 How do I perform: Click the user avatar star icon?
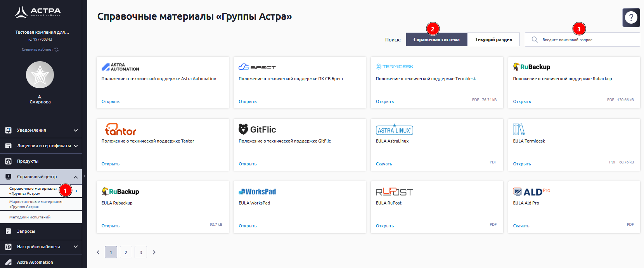click(40, 75)
